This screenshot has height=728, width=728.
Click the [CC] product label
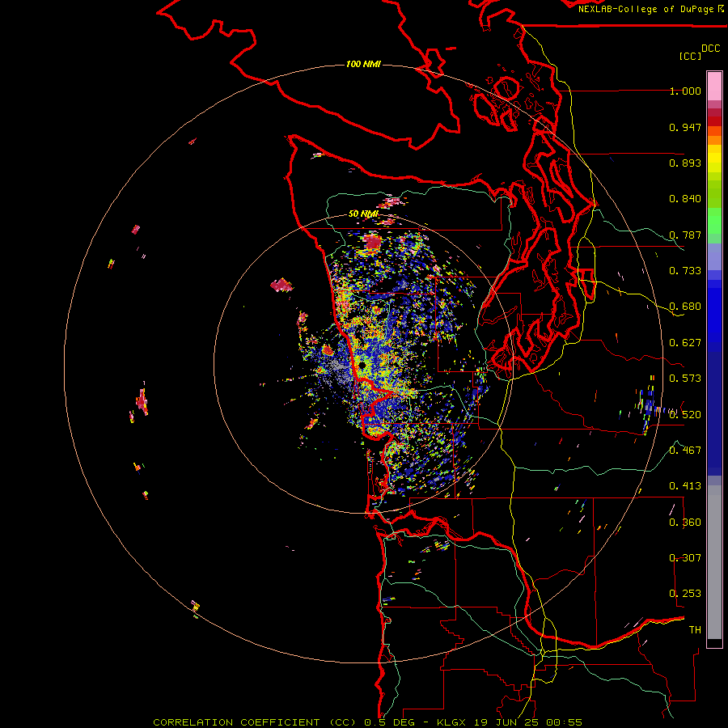coord(691,56)
